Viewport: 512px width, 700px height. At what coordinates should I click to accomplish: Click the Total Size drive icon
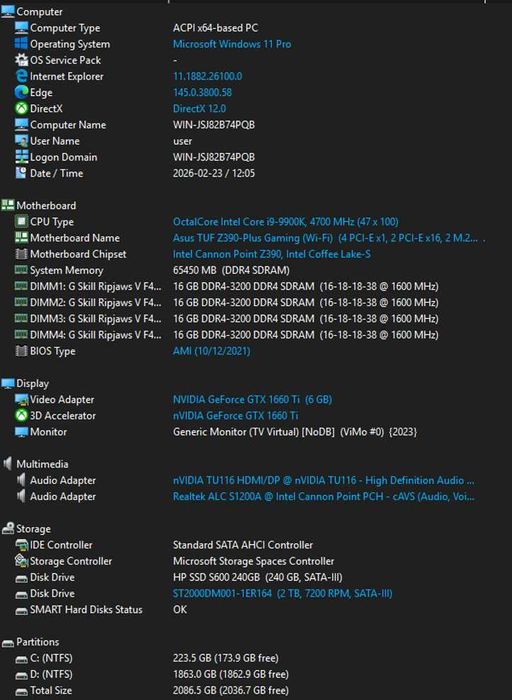click(x=21, y=691)
